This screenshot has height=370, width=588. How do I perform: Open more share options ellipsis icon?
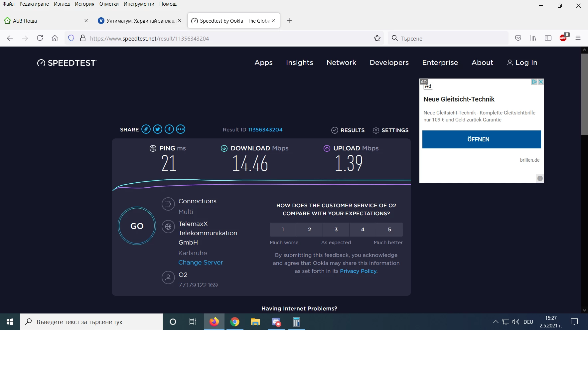[181, 129]
